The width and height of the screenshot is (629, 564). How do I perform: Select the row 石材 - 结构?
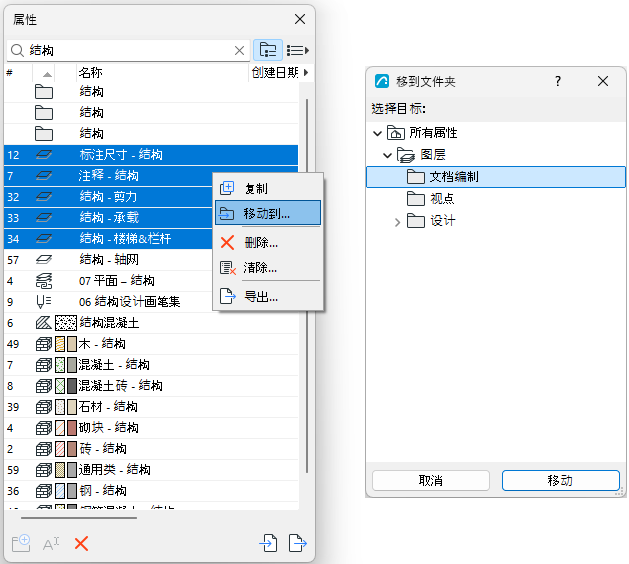tap(151, 407)
